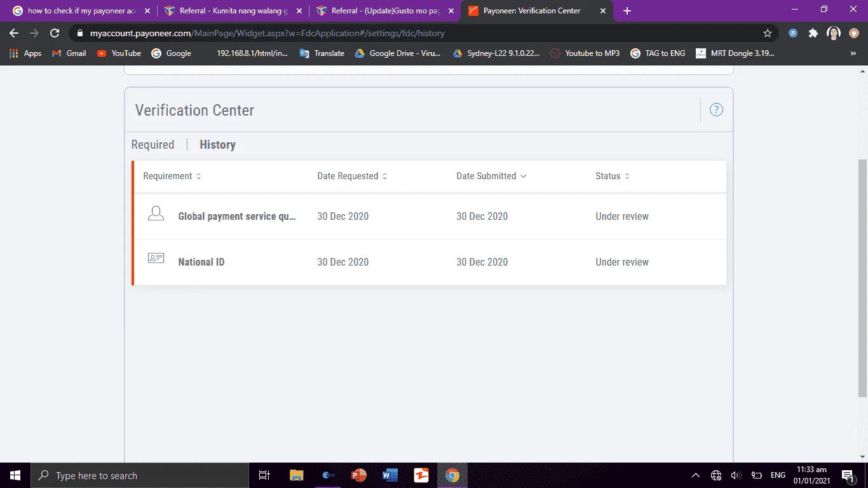The width and height of the screenshot is (868, 488).
Task: Click the Verification Center help question-mark icon
Action: pos(716,110)
